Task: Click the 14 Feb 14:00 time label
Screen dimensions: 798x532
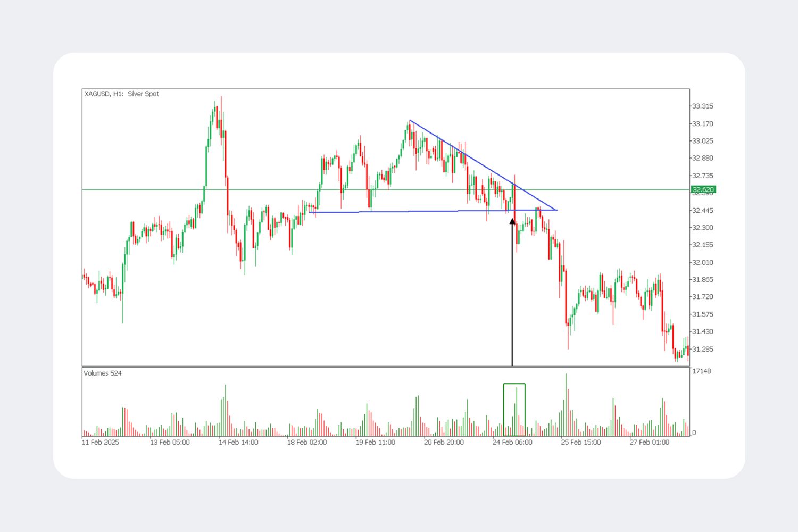Action: pyautogui.click(x=238, y=442)
